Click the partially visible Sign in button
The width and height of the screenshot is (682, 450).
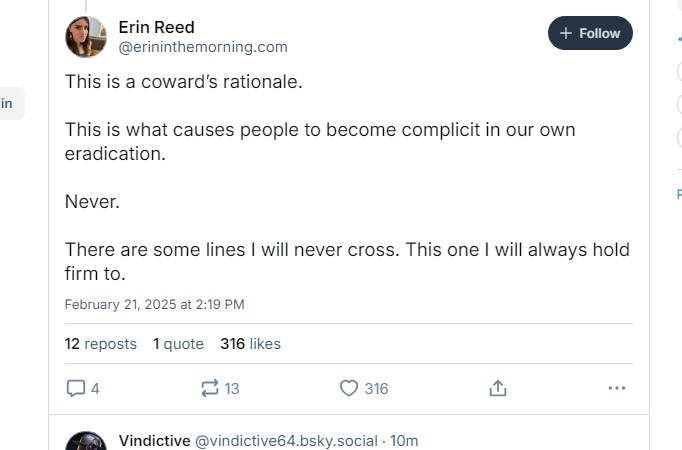8,103
